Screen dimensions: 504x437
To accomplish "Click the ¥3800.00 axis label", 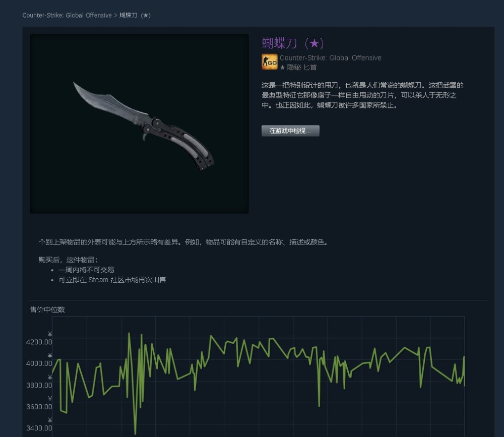I will click(39, 382).
